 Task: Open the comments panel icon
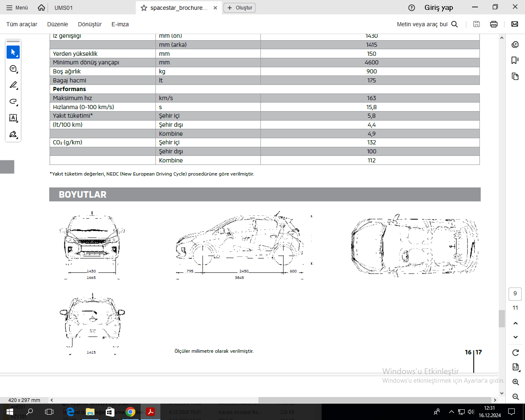pos(516,44)
